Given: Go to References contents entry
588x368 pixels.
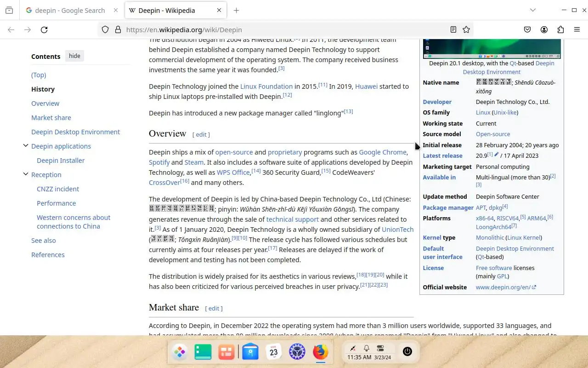Looking at the screenshot, I should pos(48,255).
